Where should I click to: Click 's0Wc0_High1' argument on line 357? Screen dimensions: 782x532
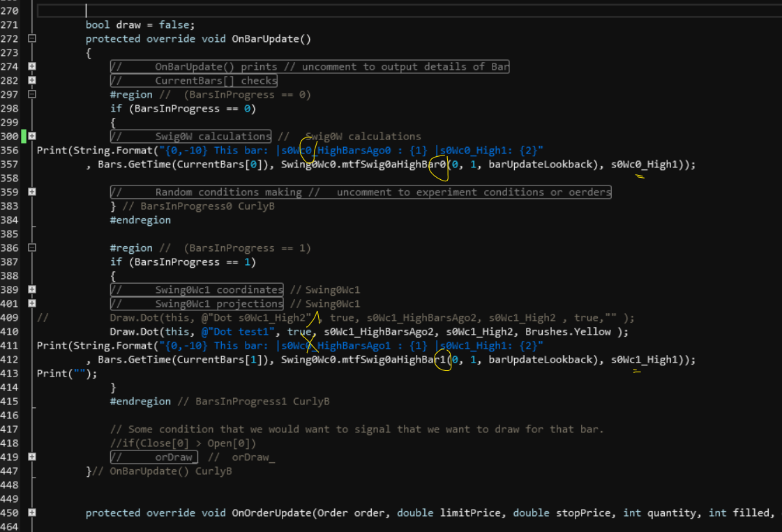tap(645, 165)
